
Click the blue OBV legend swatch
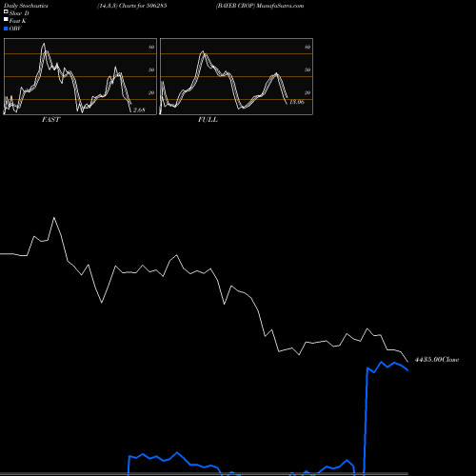click(6, 29)
